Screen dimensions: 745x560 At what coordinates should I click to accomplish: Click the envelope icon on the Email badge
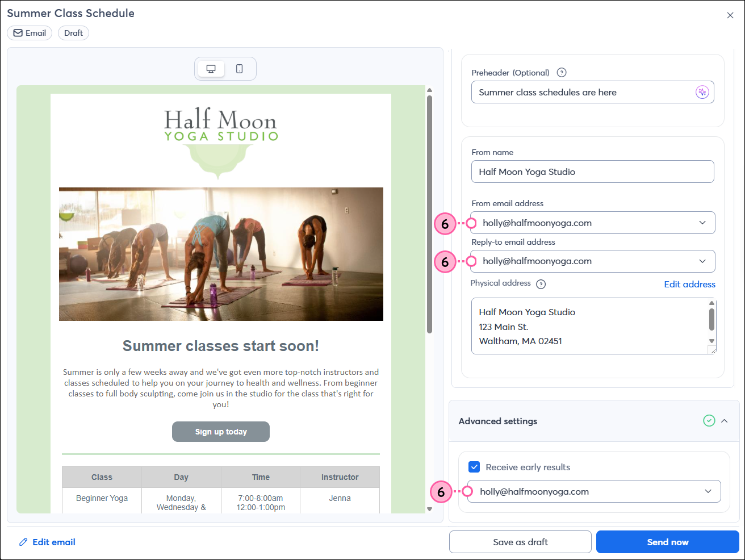pyautogui.click(x=18, y=32)
